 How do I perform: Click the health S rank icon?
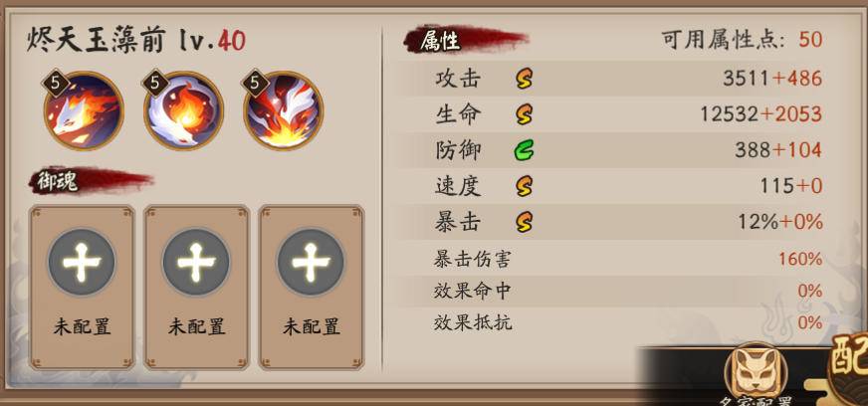[x=524, y=114]
